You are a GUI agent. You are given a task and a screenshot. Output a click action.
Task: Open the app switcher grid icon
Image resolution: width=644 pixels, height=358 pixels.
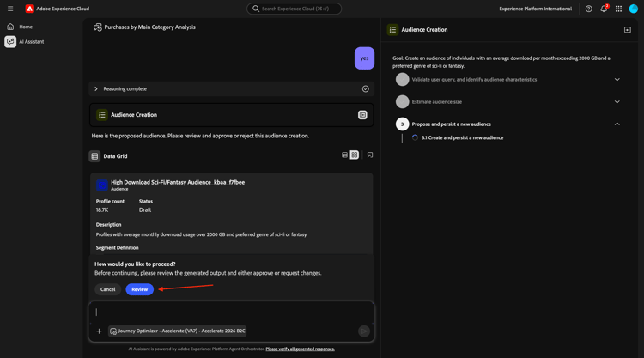click(x=618, y=9)
